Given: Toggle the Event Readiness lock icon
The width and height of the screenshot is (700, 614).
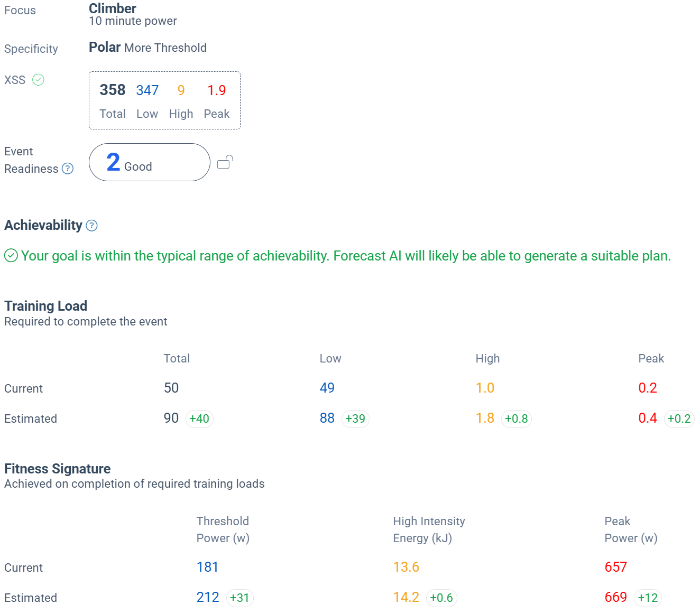Looking at the screenshot, I should [225, 162].
